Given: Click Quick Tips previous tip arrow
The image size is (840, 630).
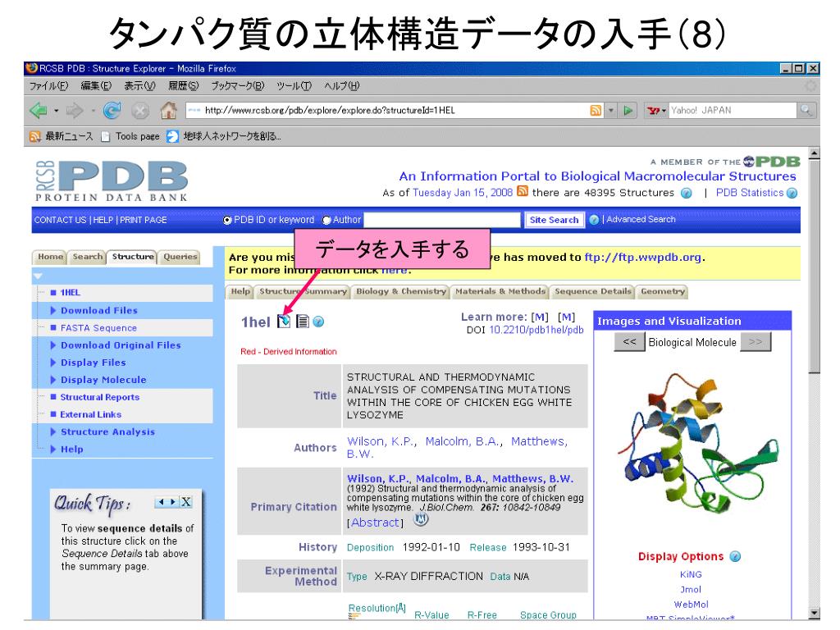Looking at the screenshot, I should tap(162, 502).
